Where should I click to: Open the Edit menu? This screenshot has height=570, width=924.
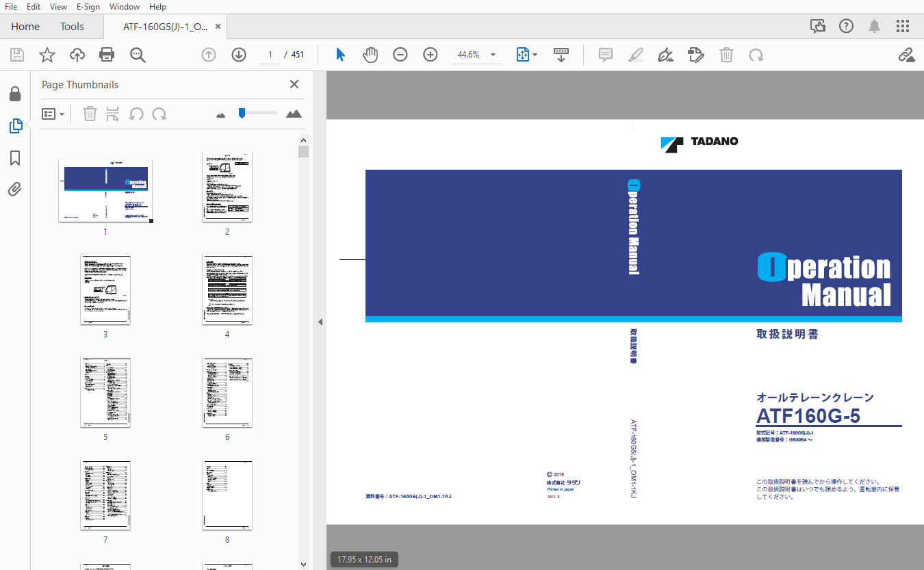[x=34, y=7]
